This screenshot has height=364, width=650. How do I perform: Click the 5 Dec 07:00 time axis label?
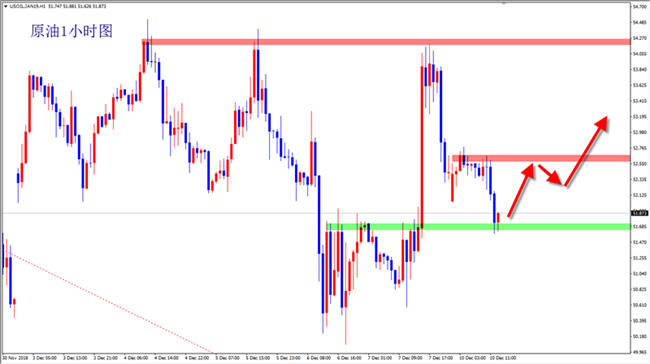(x=227, y=357)
